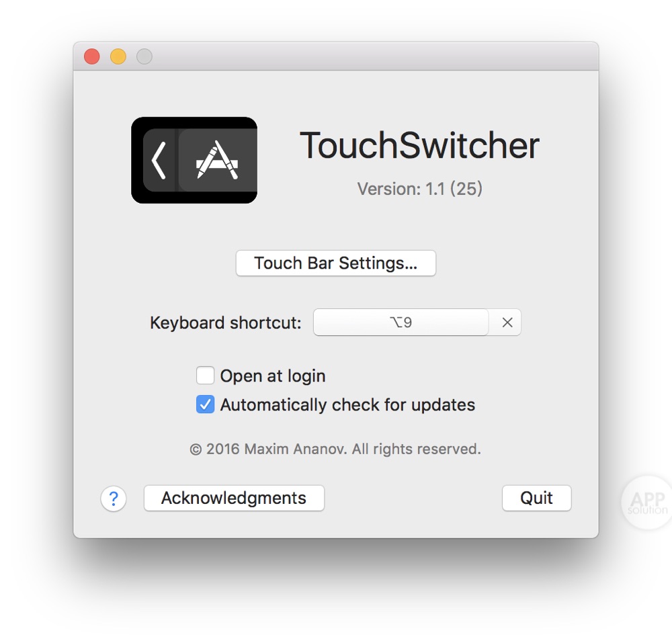The image size is (672, 643).
Task: Click the Open at login label text
Action: coord(273,376)
